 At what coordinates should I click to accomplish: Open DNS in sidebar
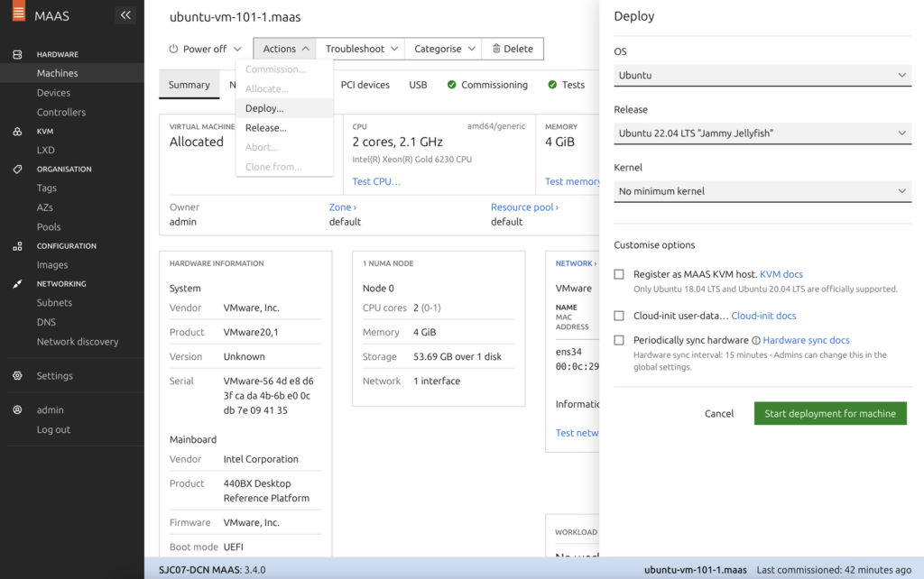[46, 322]
